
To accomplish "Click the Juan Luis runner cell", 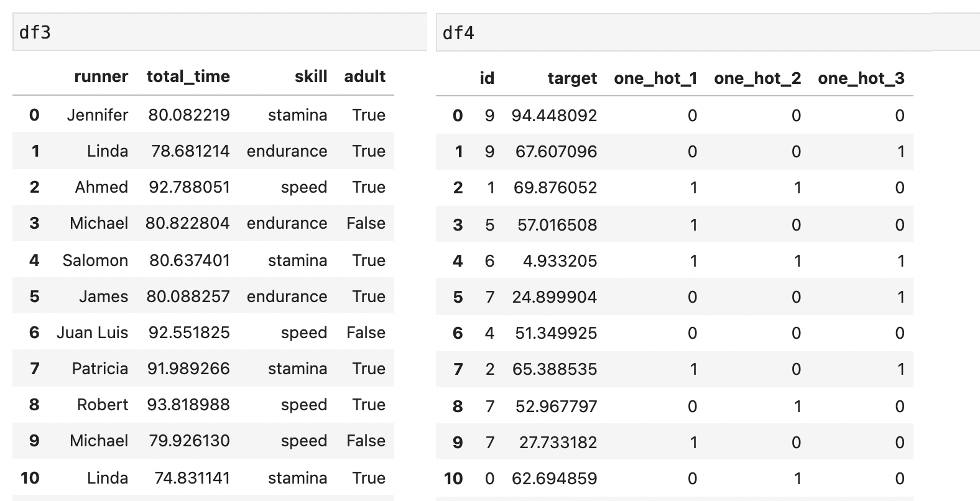I will coord(93,333).
